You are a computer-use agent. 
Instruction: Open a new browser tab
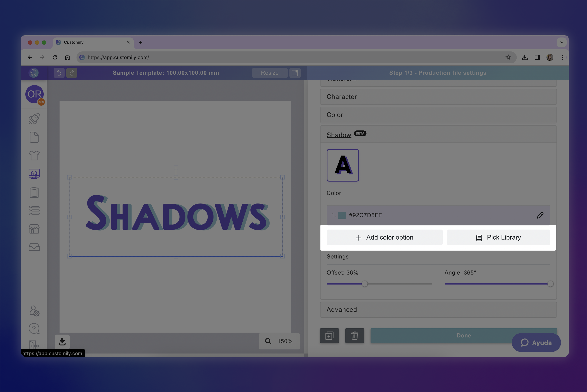point(141,43)
